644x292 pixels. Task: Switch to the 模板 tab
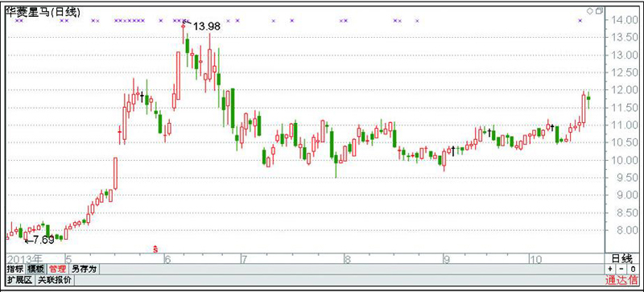tap(35, 269)
